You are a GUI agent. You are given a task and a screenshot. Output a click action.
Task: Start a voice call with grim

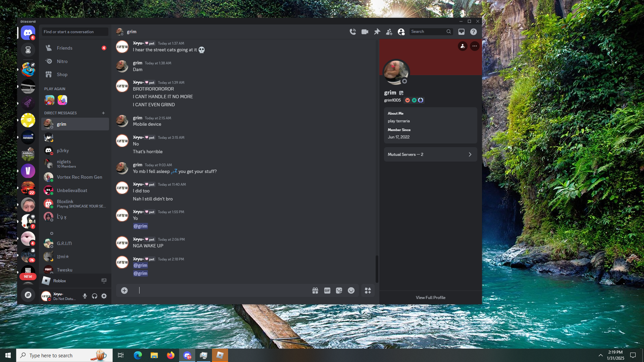(x=353, y=32)
